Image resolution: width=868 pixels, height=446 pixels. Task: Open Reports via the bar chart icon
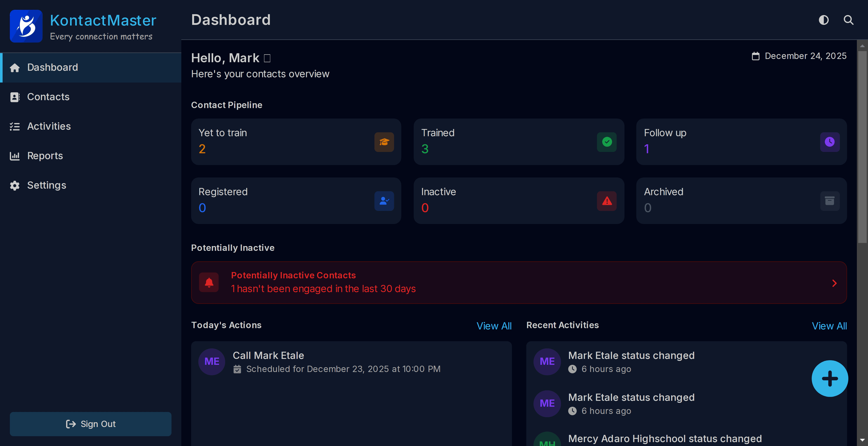coord(15,155)
